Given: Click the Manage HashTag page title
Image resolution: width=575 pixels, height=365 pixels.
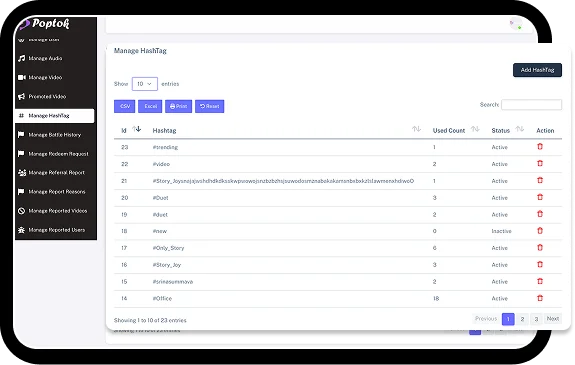Looking at the screenshot, I should [140, 51].
